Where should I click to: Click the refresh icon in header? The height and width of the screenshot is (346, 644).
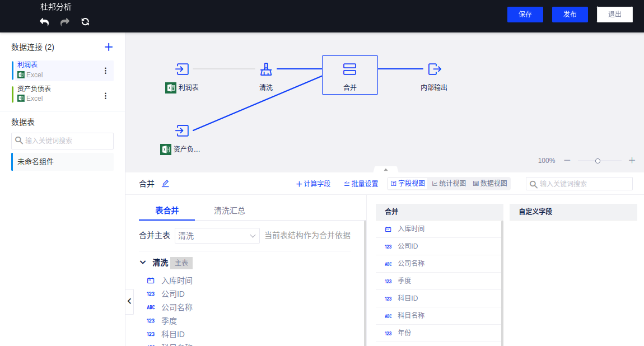click(85, 22)
